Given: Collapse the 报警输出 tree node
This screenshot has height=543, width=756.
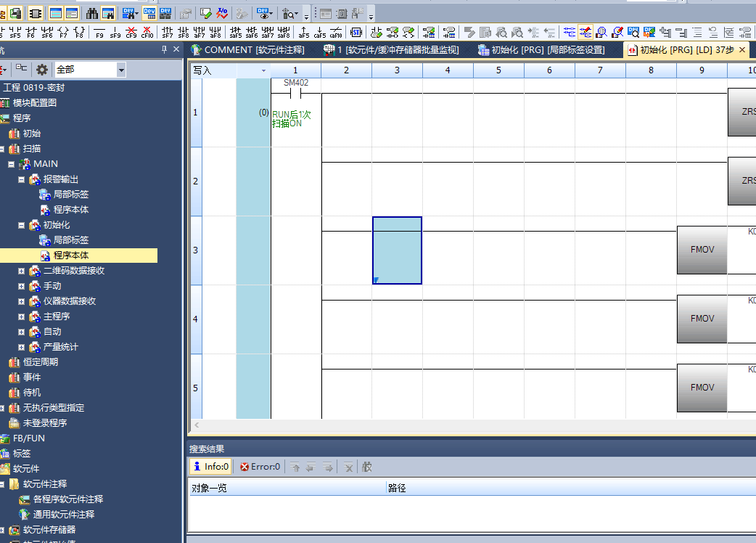Looking at the screenshot, I should (x=22, y=179).
